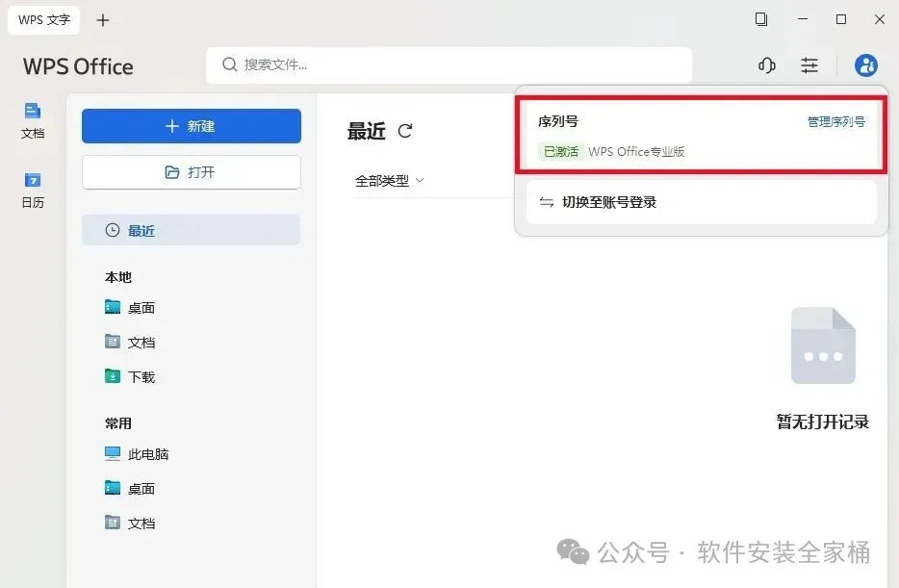Open the settings sliders icon
Image resolution: width=899 pixels, height=588 pixels.
pos(809,65)
